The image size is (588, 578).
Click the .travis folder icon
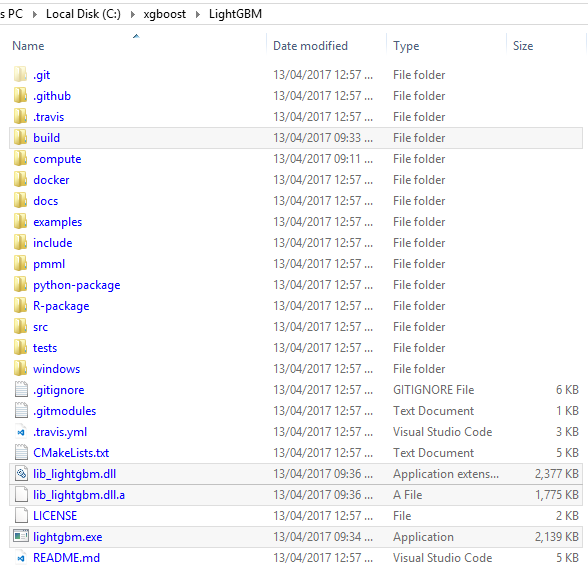coord(21,116)
